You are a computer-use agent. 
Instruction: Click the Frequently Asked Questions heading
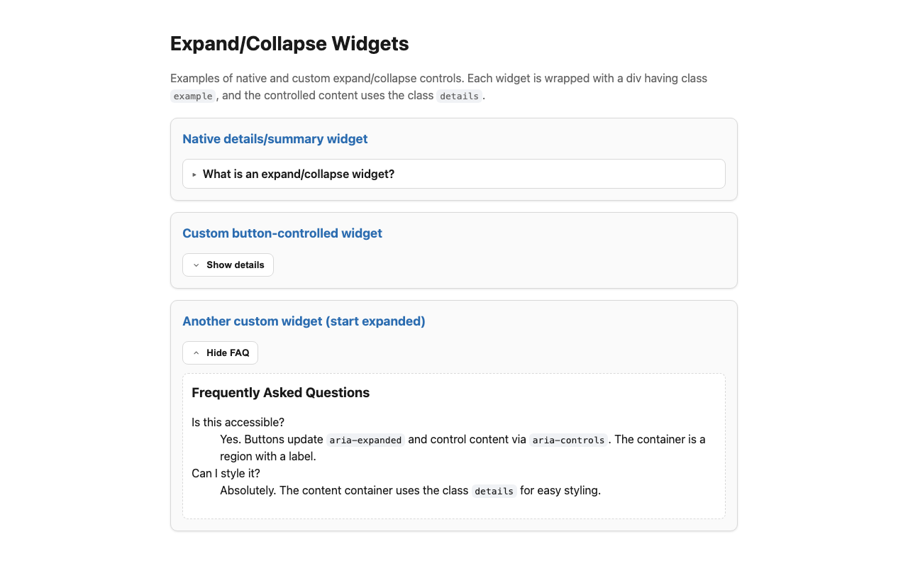click(280, 392)
